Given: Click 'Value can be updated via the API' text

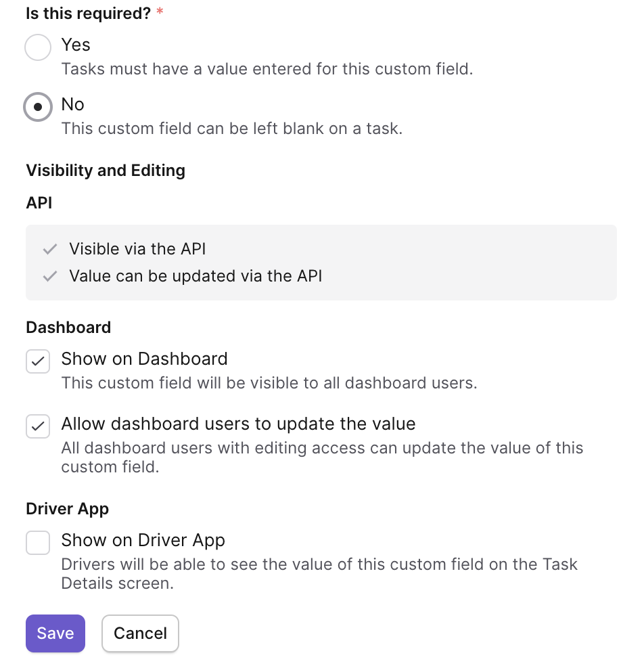Looking at the screenshot, I should (x=195, y=276).
